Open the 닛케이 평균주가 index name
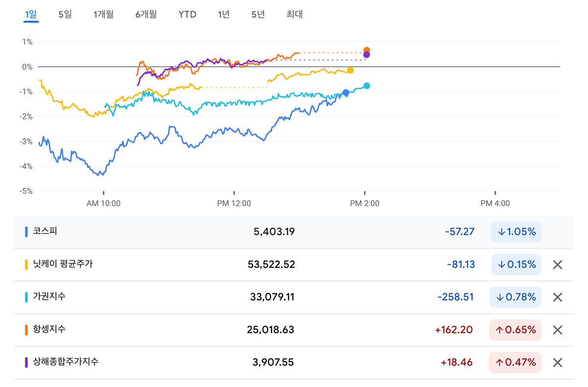 (x=62, y=264)
